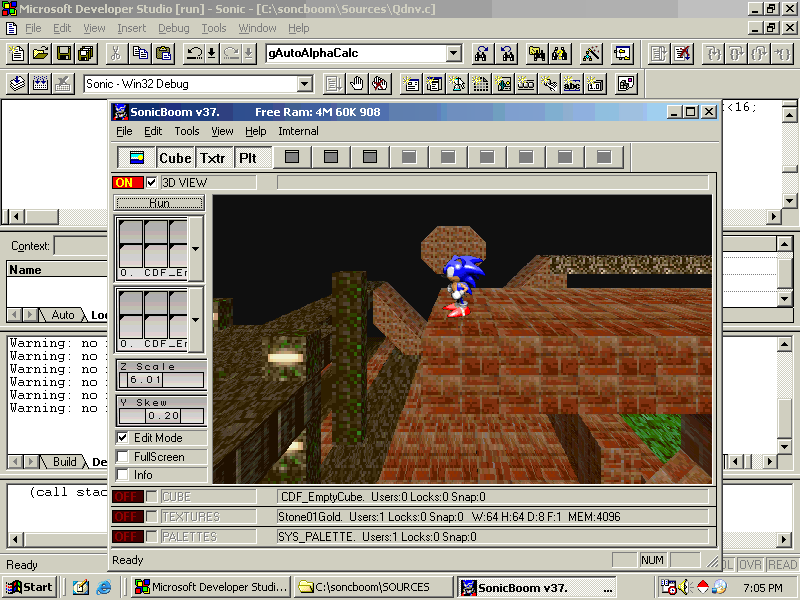Switch to the Build tab in output pane
Viewport: 800px width, 600px height.
coord(64,462)
